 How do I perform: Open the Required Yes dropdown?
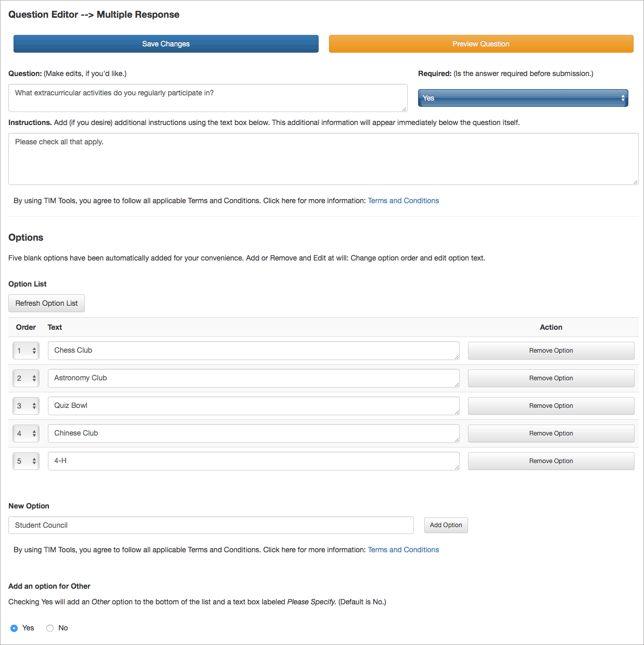(x=523, y=98)
